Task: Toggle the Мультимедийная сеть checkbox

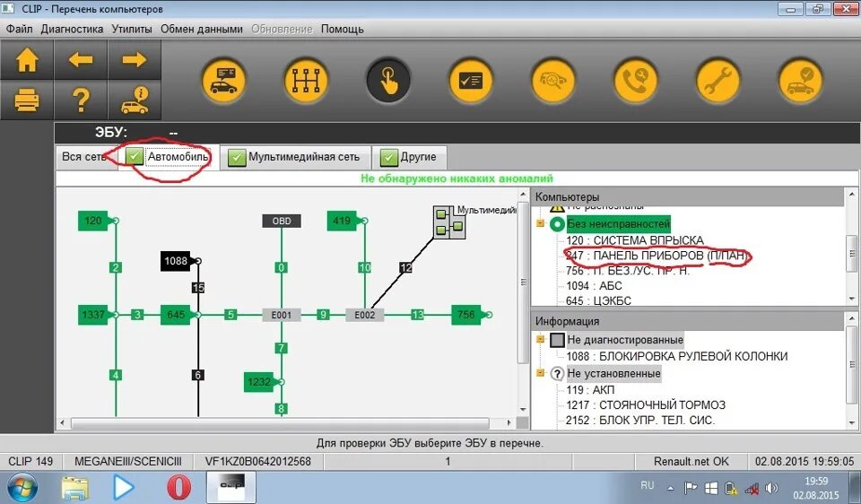Action: 237,158
